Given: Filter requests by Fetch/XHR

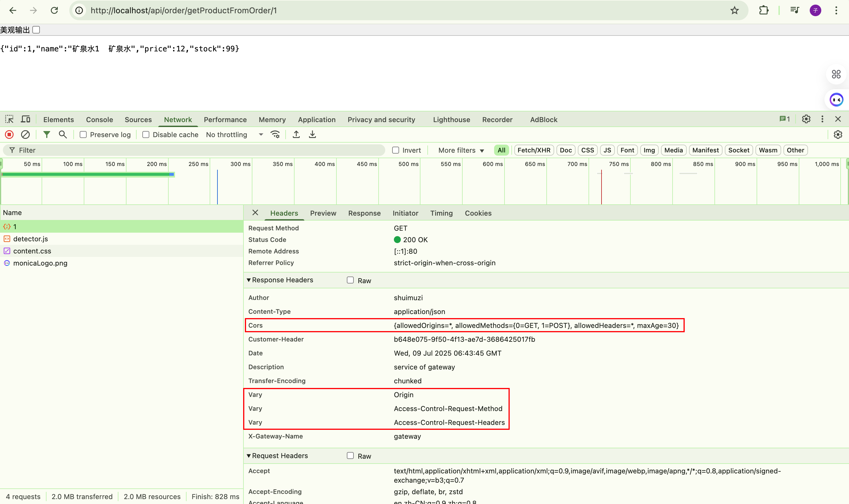Looking at the screenshot, I should click(534, 150).
